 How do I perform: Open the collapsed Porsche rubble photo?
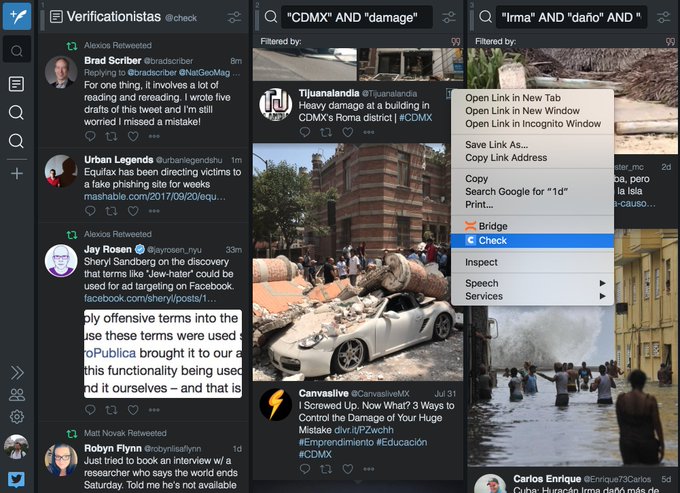click(x=358, y=262)
